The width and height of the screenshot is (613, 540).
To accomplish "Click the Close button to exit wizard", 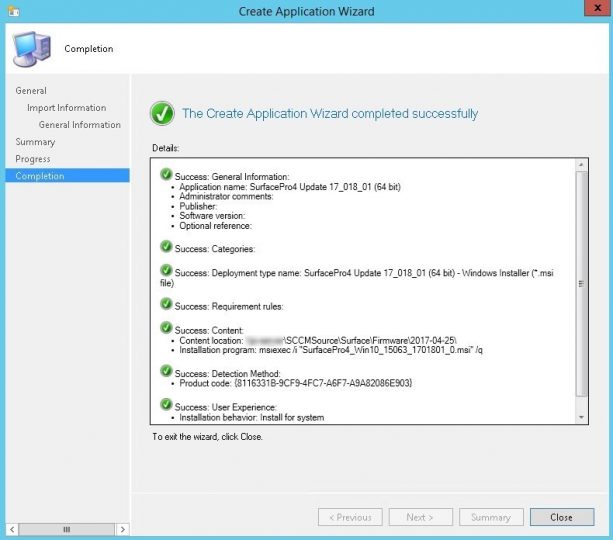I will 561,517.
